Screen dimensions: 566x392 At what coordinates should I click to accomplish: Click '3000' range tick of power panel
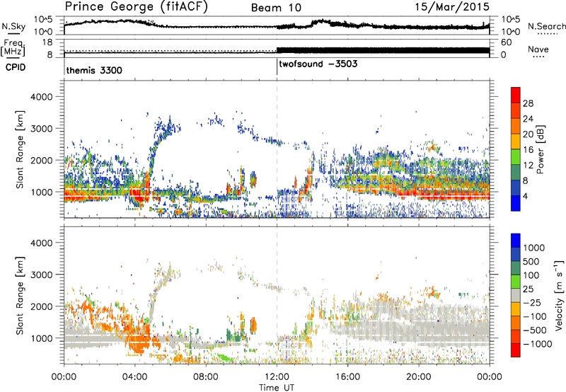click(x=41, y=129)
